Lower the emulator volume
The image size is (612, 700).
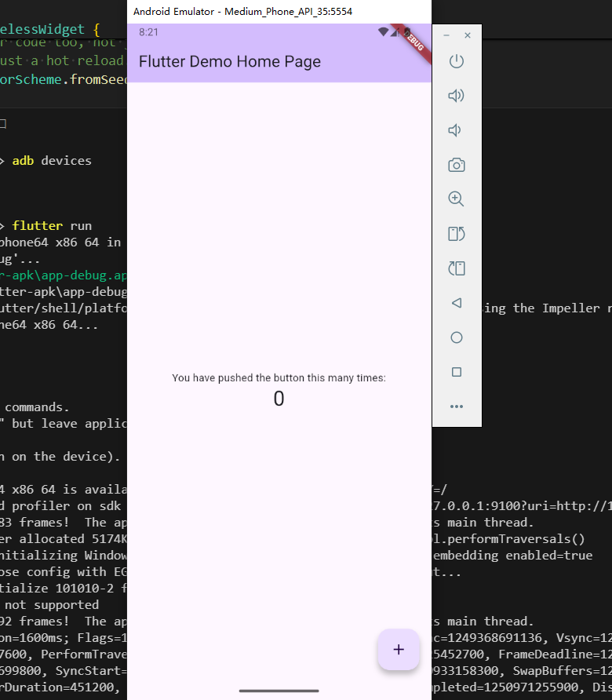click(455, 130)
